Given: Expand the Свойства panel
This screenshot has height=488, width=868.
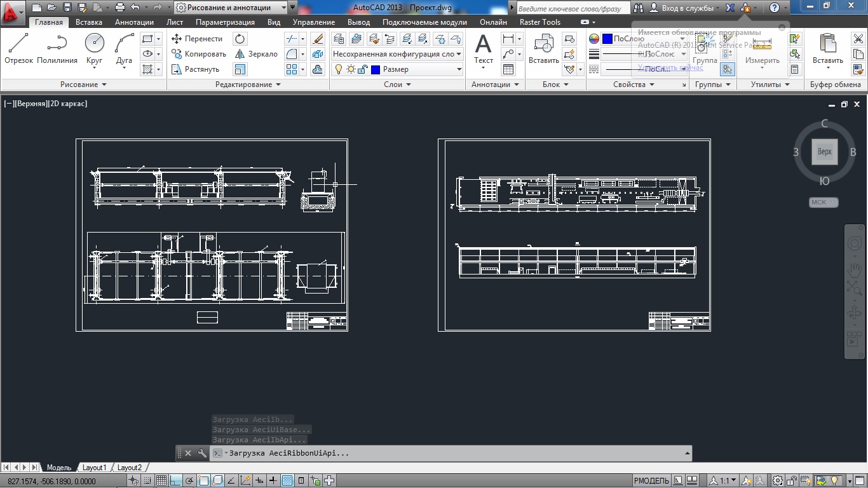Looking at the screenshot, I should (634, 85).
